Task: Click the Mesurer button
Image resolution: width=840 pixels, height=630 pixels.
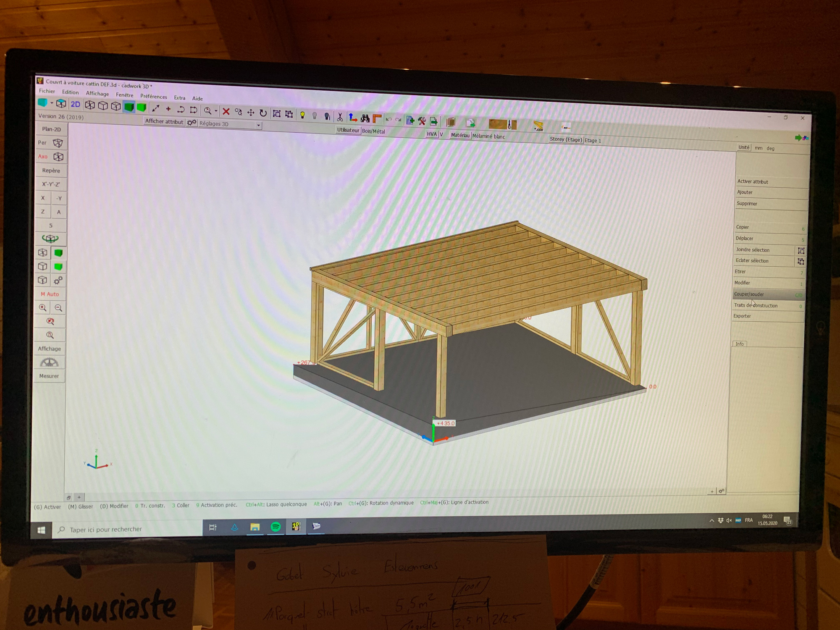Action: pyautogui.click(x=49, y=376)
